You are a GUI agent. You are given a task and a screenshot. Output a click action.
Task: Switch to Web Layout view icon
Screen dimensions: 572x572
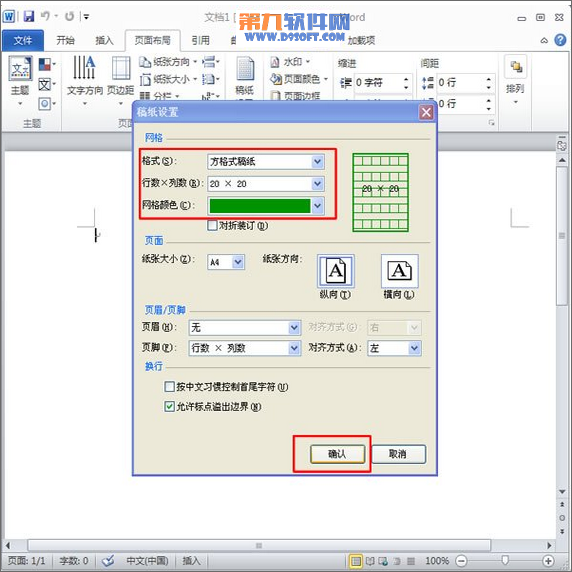pos(383,561)
